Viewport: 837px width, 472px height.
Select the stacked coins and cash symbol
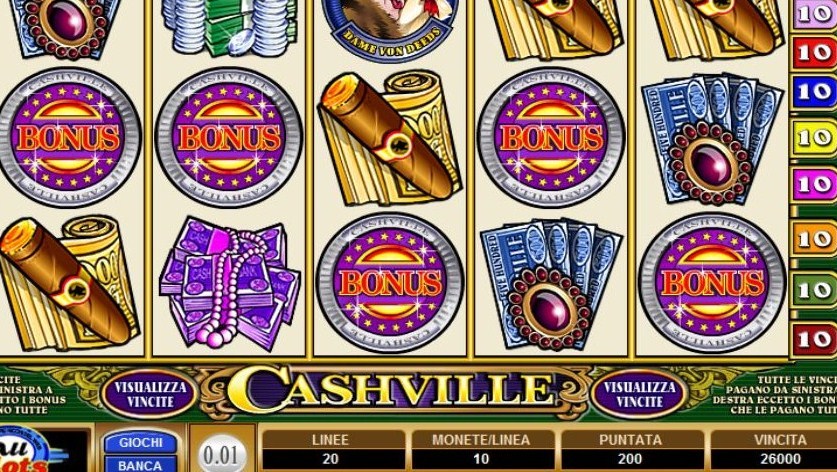230,27
